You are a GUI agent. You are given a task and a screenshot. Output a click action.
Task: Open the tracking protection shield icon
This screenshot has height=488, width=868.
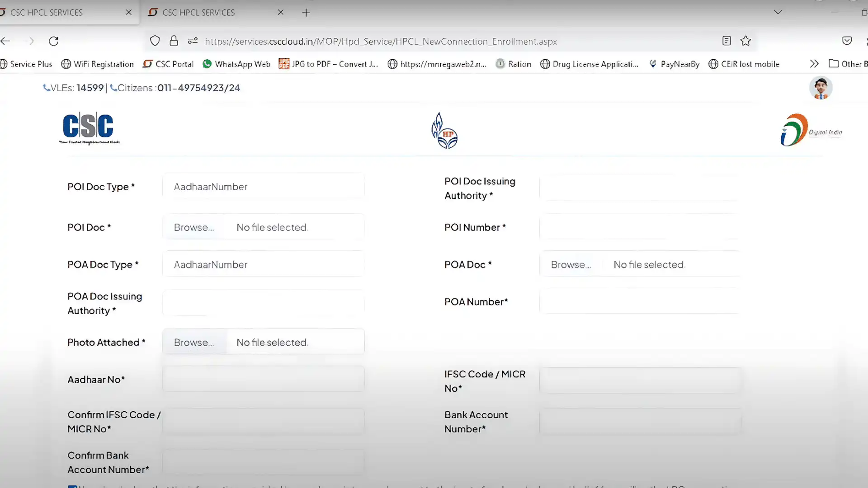coord(155,41)
